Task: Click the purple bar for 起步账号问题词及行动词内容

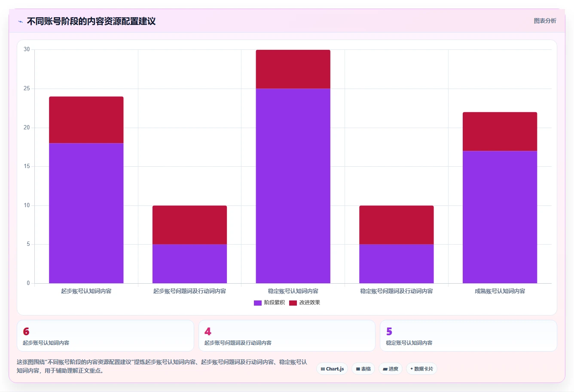Action: tap(189, 264)
